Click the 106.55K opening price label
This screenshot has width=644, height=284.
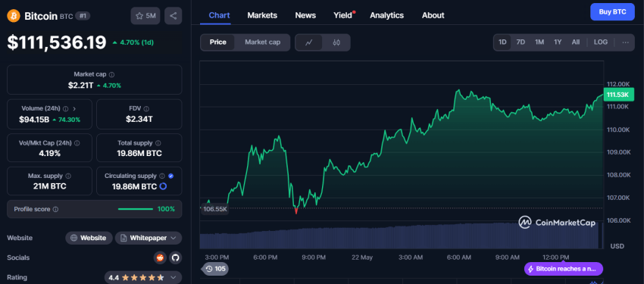[215, 209]
